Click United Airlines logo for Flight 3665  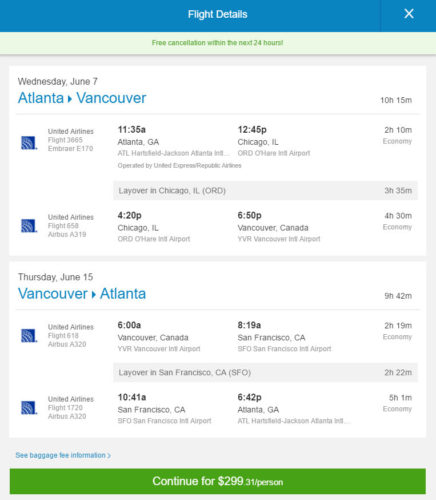[x=29, y=143]
